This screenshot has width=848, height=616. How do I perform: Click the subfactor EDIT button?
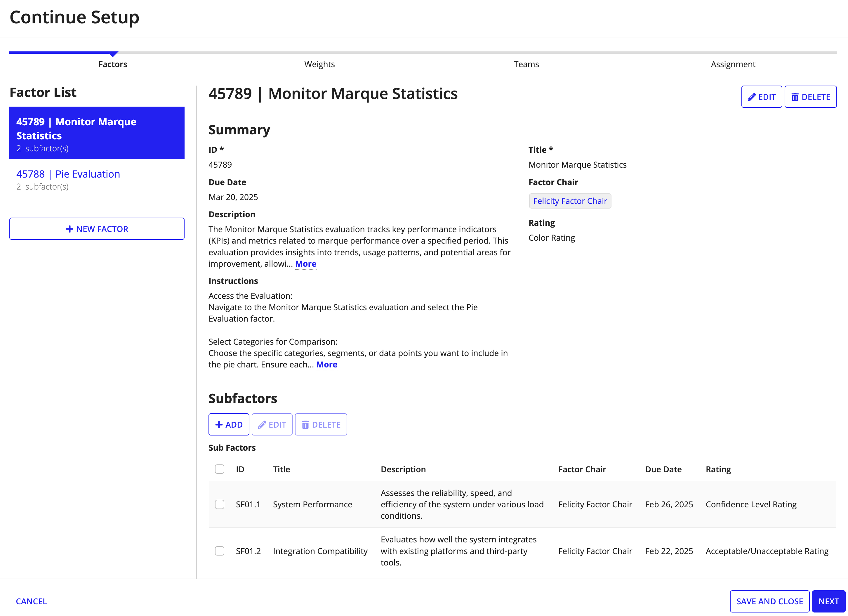click(x=272, y=424)
